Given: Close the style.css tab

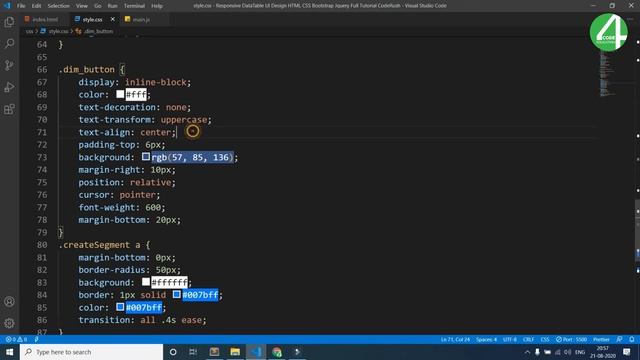Looking at the screenshot, I should point(113,19).
